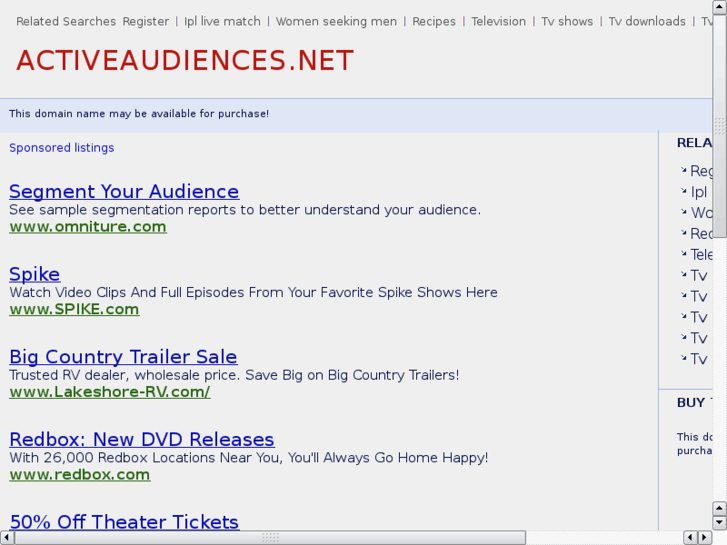Click the horizontal scrollbar left arrow at far left
The width and height of the screenshot is (727, 545).
(x=6, y=538)
